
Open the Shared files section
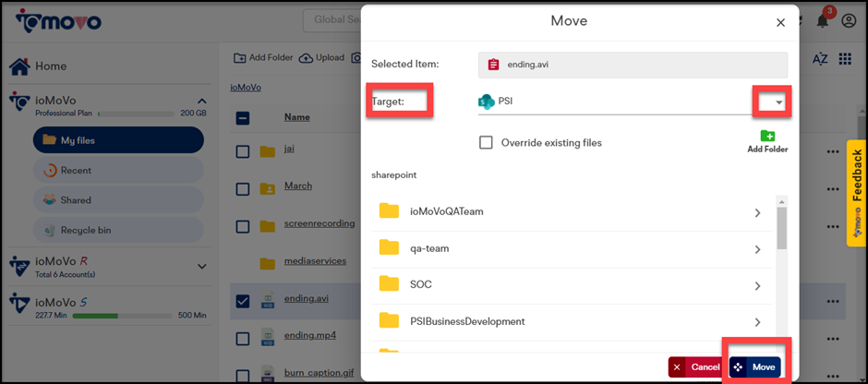tap(118, 200)
